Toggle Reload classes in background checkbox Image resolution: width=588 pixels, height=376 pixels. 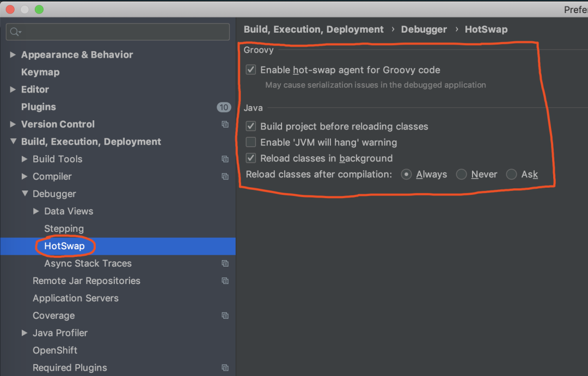click(x=251, y=158)
